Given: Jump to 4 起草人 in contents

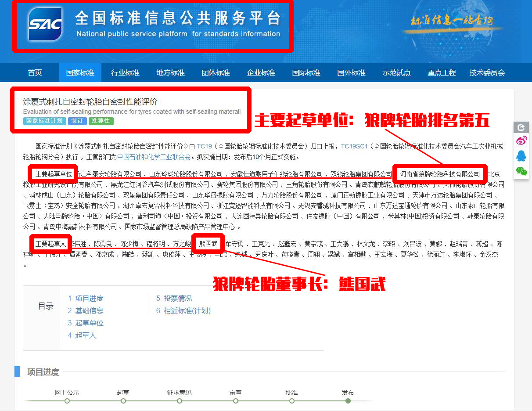Looking at the screenshot, I should (x=82, y=335).
